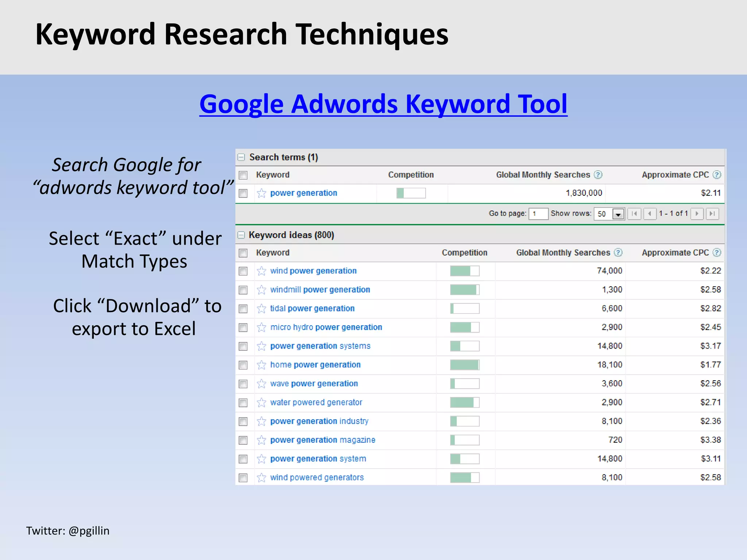Star the 'tidal power generation' keyword
This screenshot has width=747, height=560.
(x=261, y=308)
